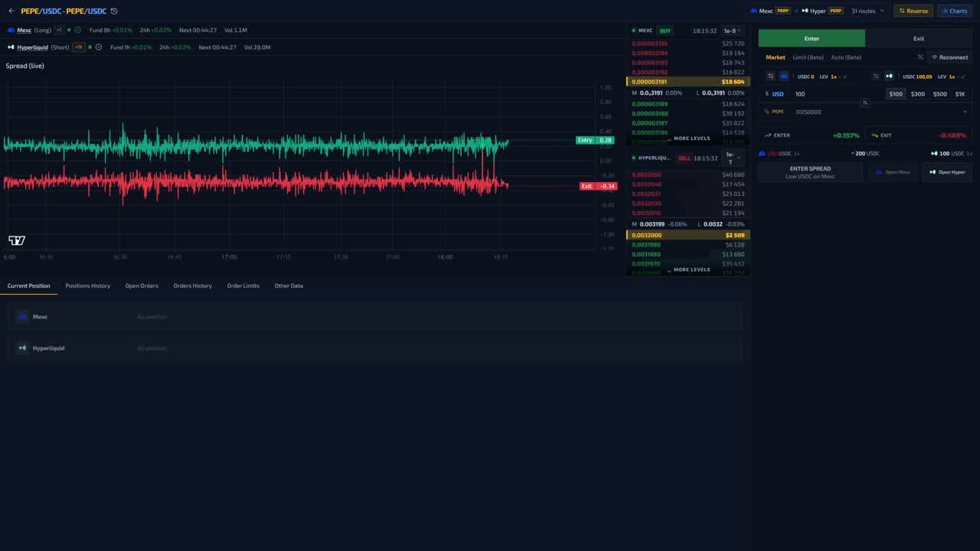Select the Hyperliquid logo in Short row
This screenshot has height=551, width=980.
11,47
